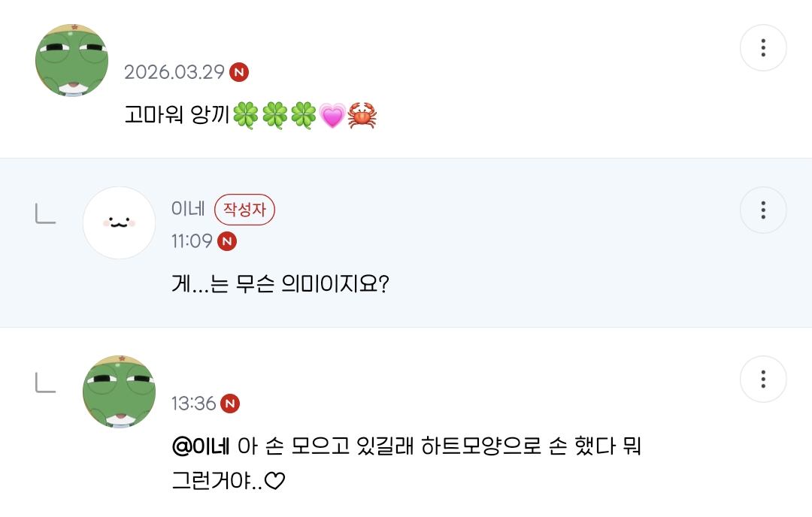Click reply arrow icon beside 13:36 comment
The image size is (812, 517).
click(46, 382)
